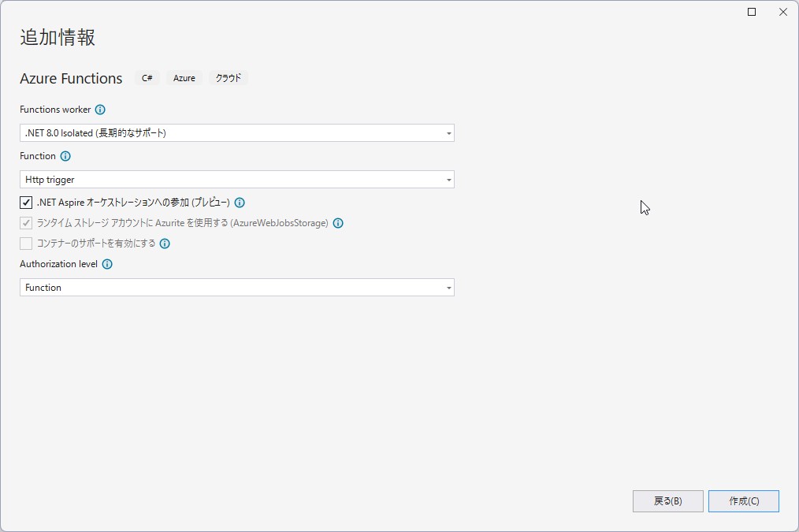
Task: Toggle .NET Aspire orchestration checkbox
Action: pyautogui.click(x=26, y=203)
